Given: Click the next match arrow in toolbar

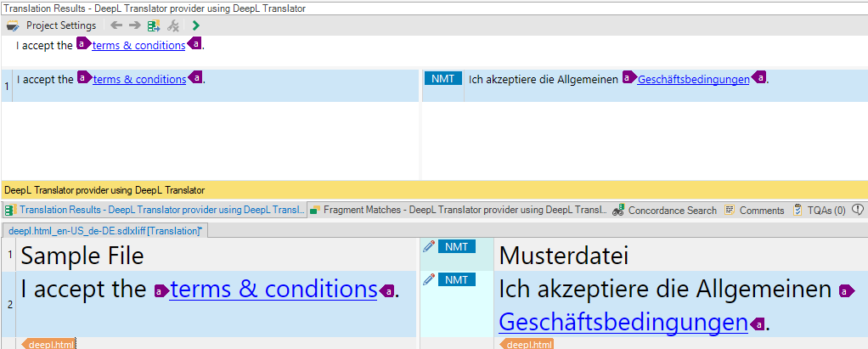Looking at the screenshot, I should tap(134, 25).
